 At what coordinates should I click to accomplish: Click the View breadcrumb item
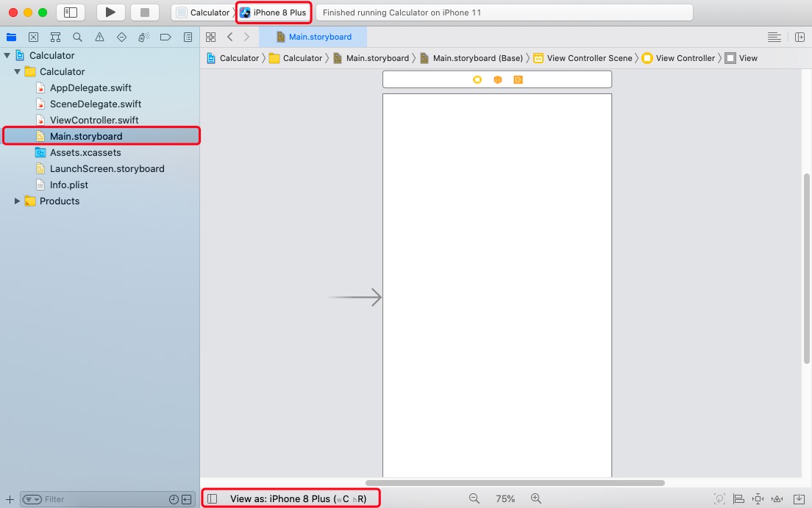(741, 58)
